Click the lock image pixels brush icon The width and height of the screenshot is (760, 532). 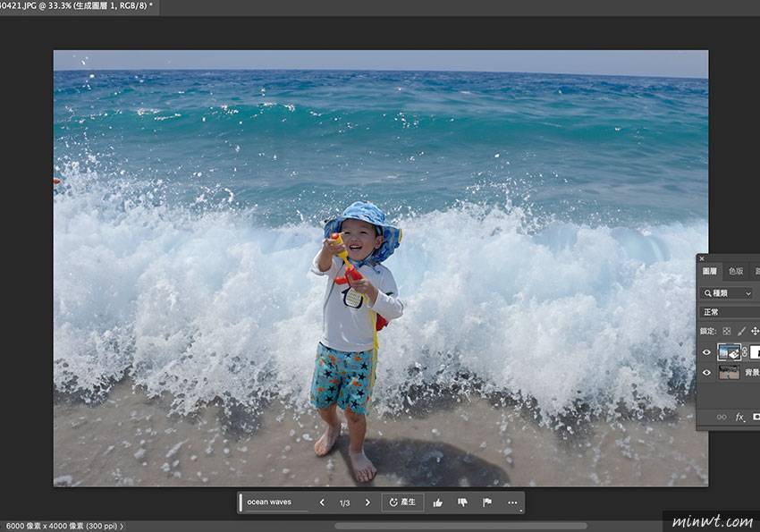click(x=741, y=331)
